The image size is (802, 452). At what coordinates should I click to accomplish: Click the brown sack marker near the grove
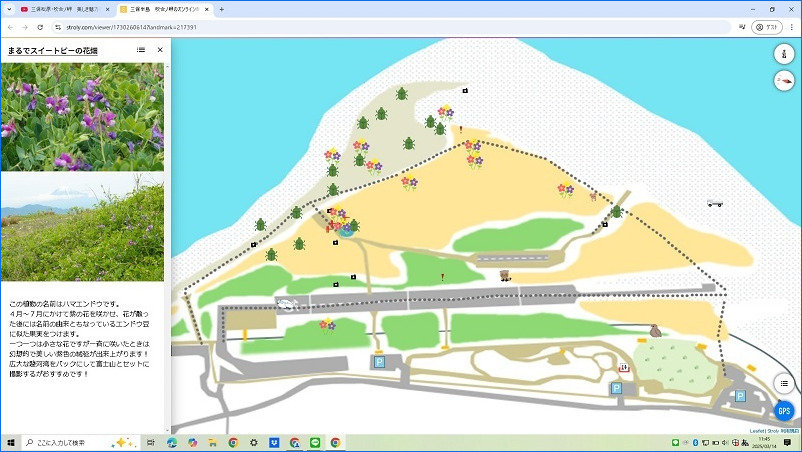pyautogui.click(x=655, y=330)
